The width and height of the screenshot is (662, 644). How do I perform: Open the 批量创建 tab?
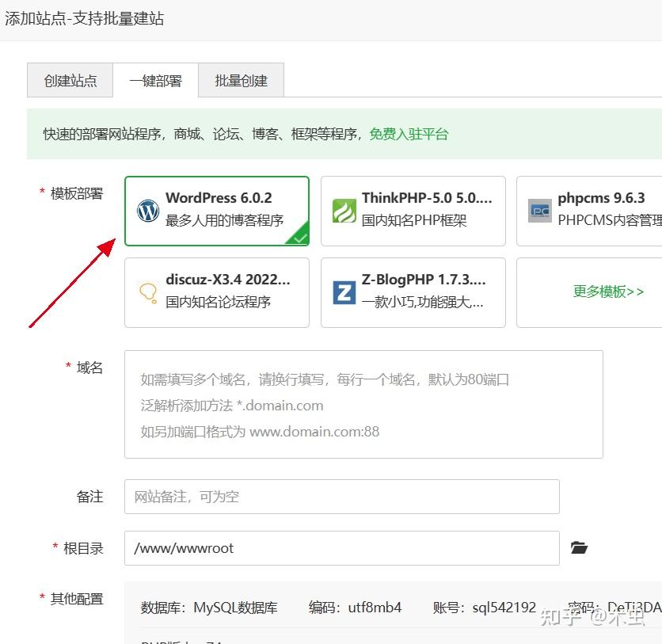point(241,80)
